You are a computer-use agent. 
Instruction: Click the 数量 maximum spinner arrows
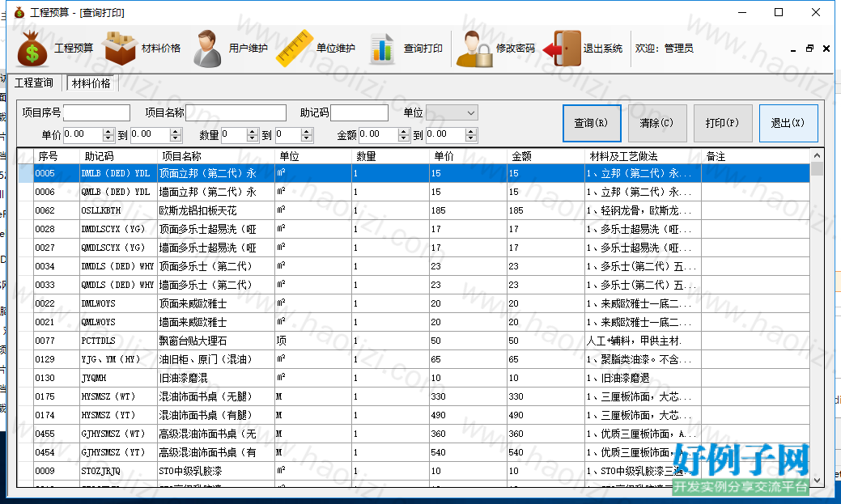click(x=307, y=134)
